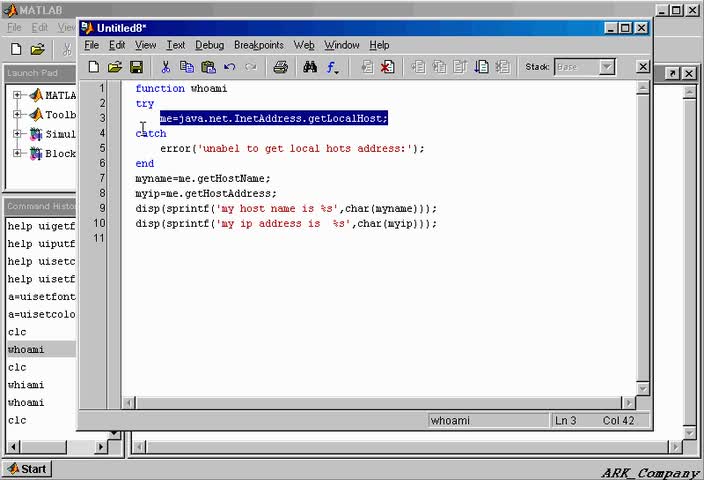This screenshot has width=704, height=480.
Task: Clear all breakpoints with the red X icon
Action: coord(387,67)
